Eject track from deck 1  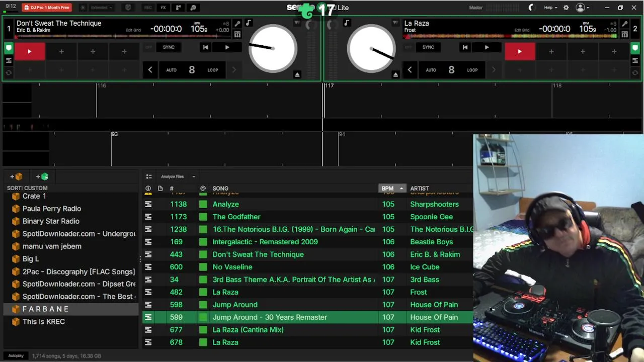[x=297, y=74]
